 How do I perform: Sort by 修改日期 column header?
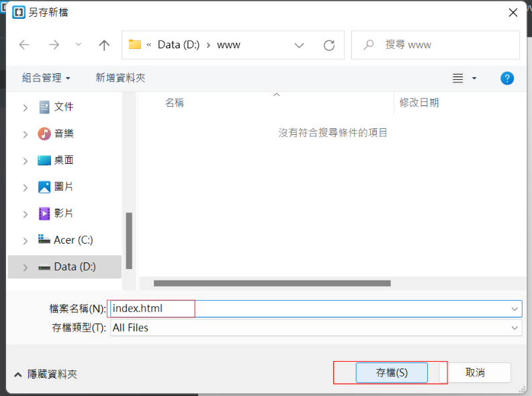[419, 103]
